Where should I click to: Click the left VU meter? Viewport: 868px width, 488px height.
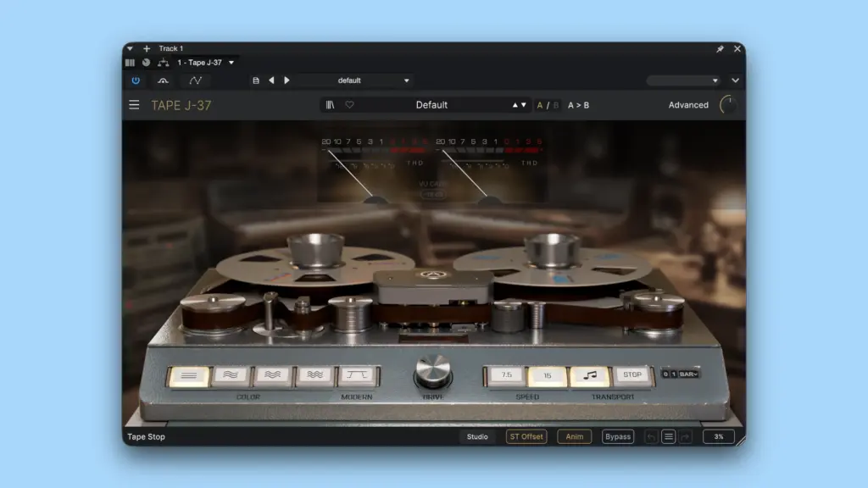click(x=376, y=169)
